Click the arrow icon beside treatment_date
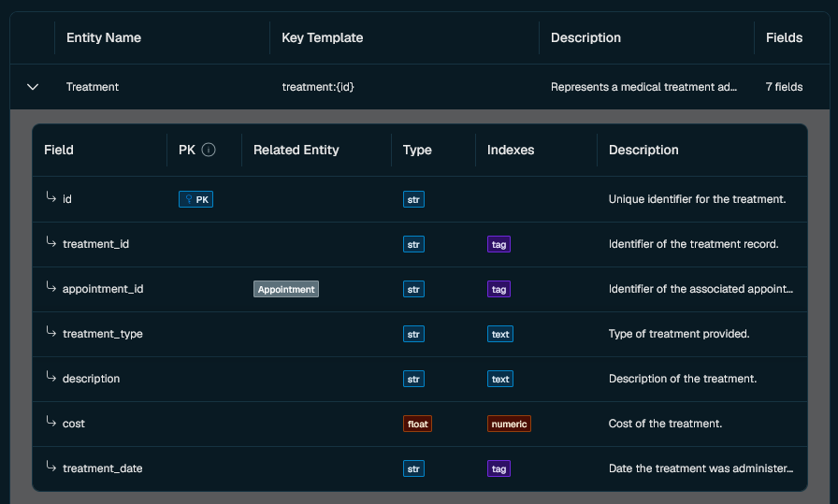This screenshot has height=504, width=838. [x=51, y=467]
